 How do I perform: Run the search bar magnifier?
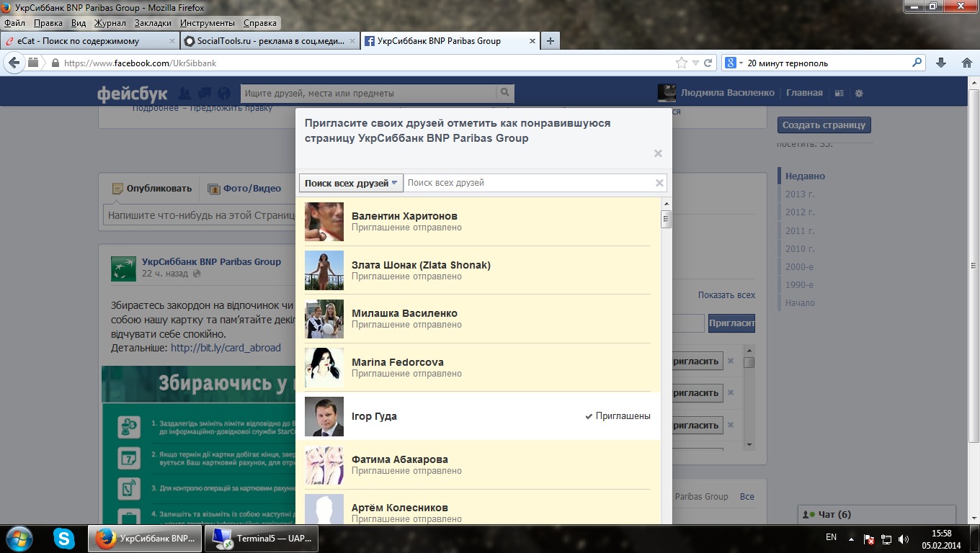[917, 63]
